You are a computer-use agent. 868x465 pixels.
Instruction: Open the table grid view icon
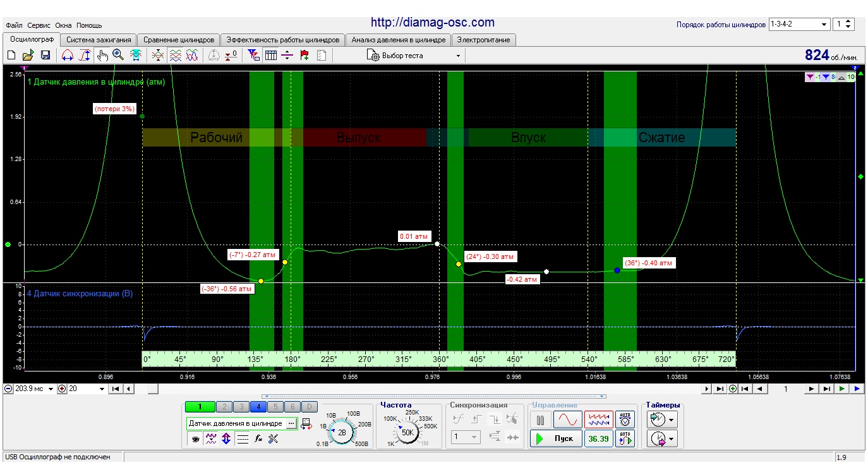(x=270, y=56)
